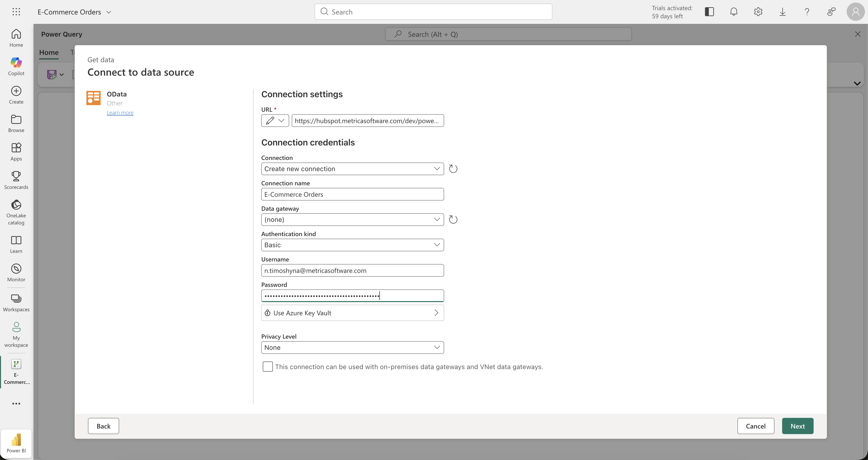Image resolution: width=868 pixels, height=460 pixels.
Task: Open the Learn more link
Action: point(120,112)
